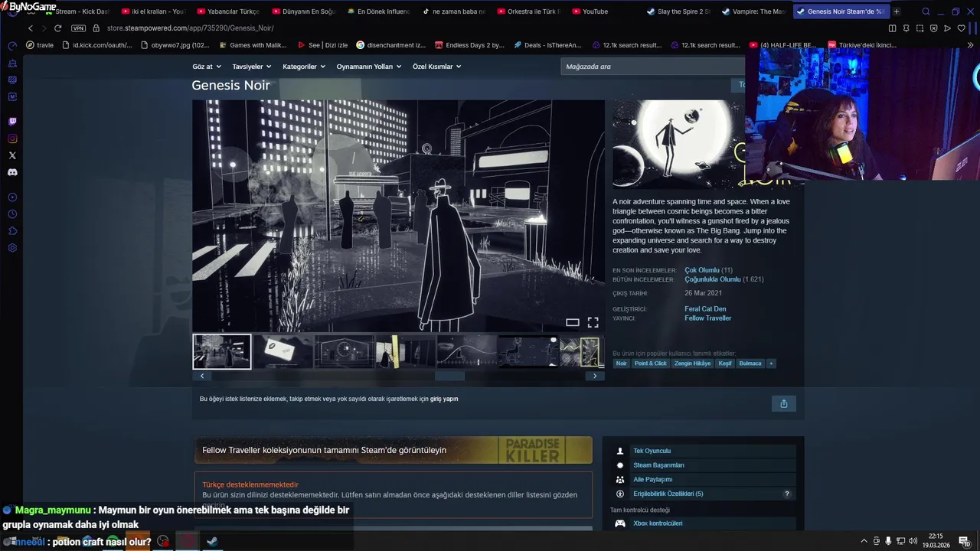Open Twitch in the browser sidebar

click(12, 122)
